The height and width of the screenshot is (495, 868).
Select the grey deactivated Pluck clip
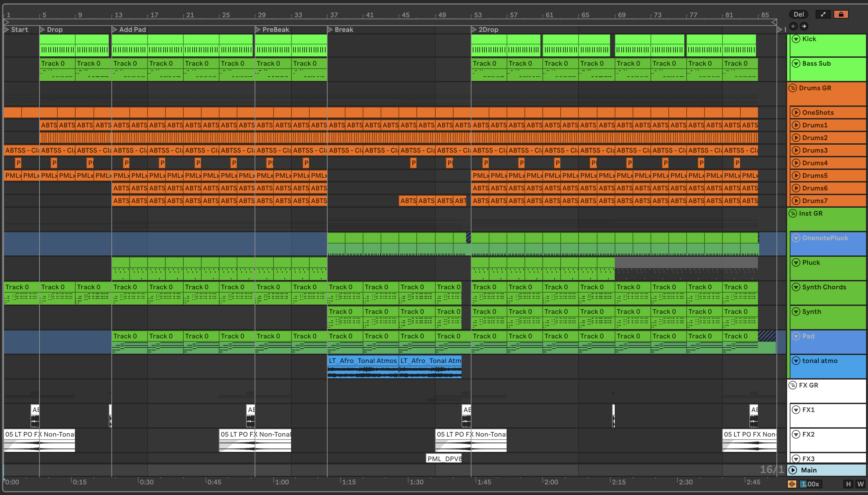[x=686, y=268]
